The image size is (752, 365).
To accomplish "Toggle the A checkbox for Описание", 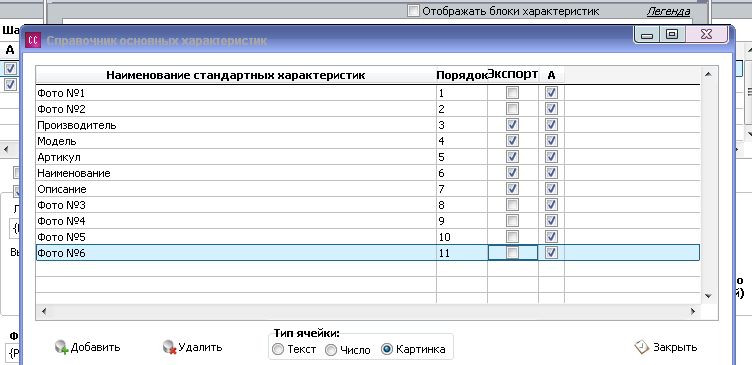I will (551, 189).
